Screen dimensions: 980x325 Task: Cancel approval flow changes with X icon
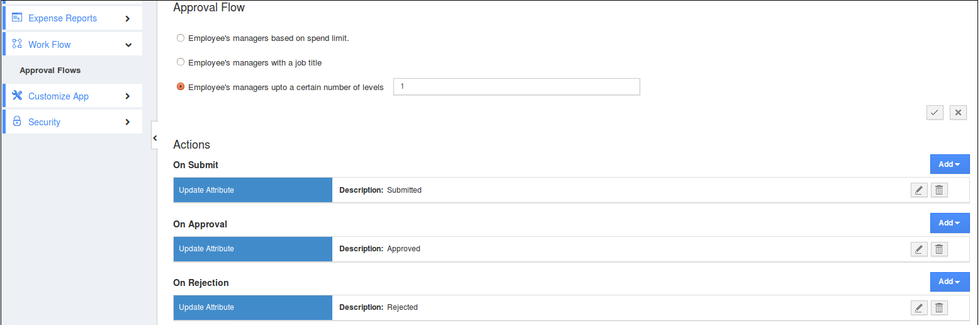[x=958, y=113]
